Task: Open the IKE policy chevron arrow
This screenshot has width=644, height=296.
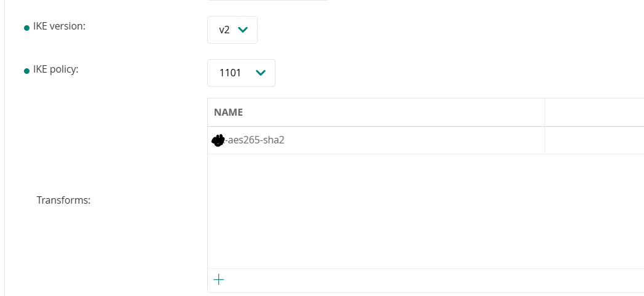Action: [x=260, y=73]
